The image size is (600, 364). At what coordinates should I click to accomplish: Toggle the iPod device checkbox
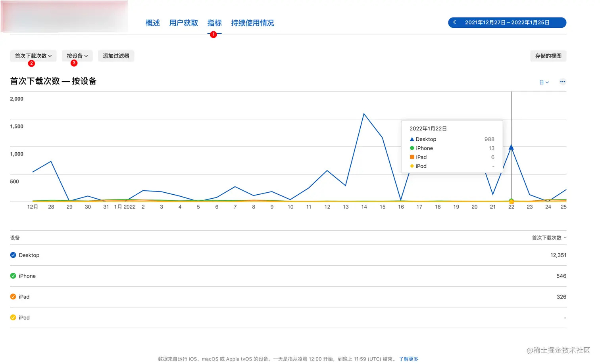[13, 318]
